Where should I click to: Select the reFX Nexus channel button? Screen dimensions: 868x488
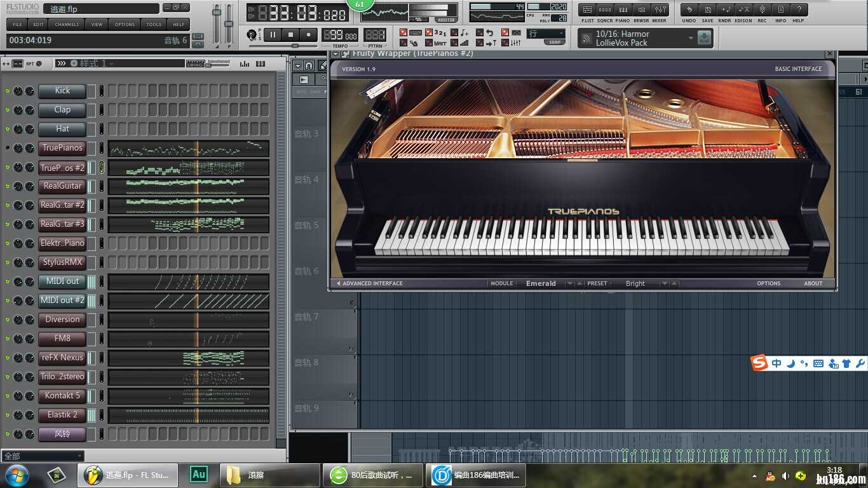pos(62,358)
